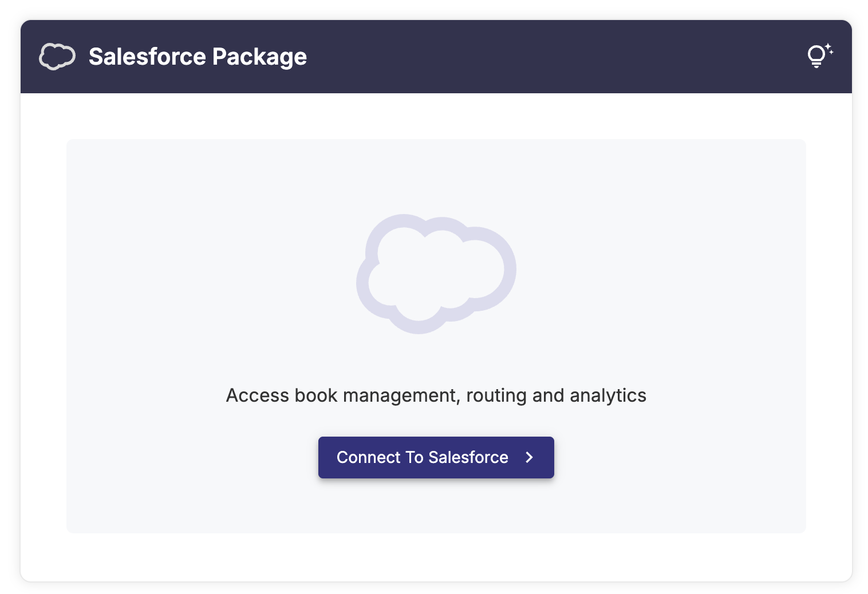Select the word "Package" in the header

[x=259, y=57]
